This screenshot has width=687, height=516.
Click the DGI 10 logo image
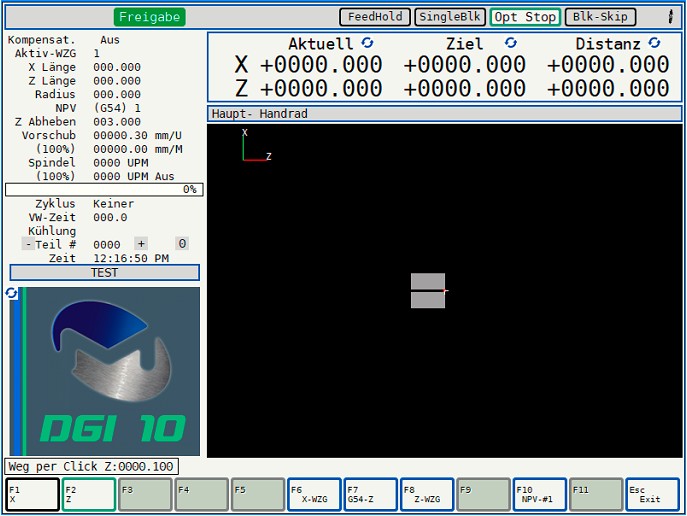105,371
